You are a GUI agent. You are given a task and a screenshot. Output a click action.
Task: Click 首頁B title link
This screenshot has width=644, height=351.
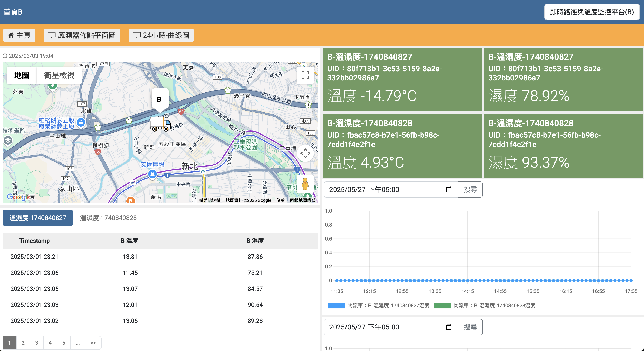(13, 12)
